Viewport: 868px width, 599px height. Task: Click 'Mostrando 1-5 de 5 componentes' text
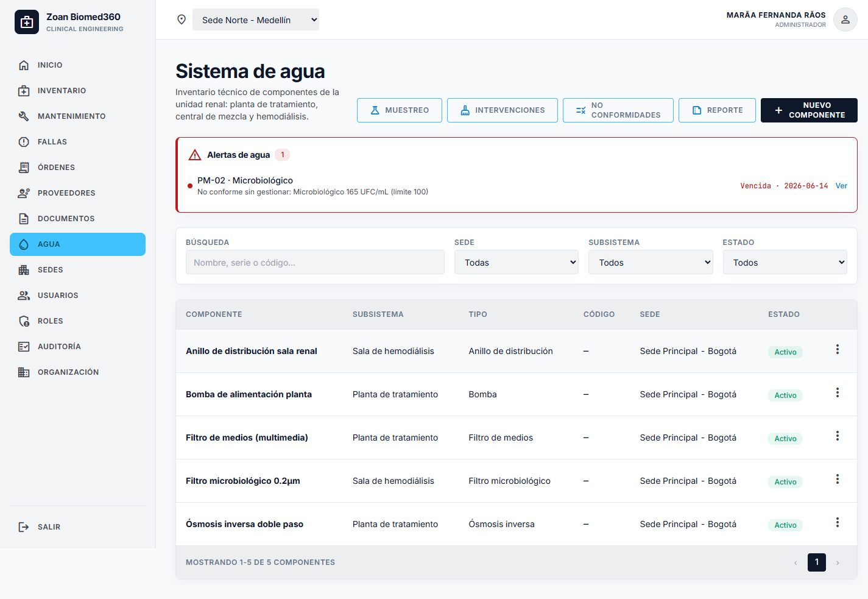coord(260,562)
